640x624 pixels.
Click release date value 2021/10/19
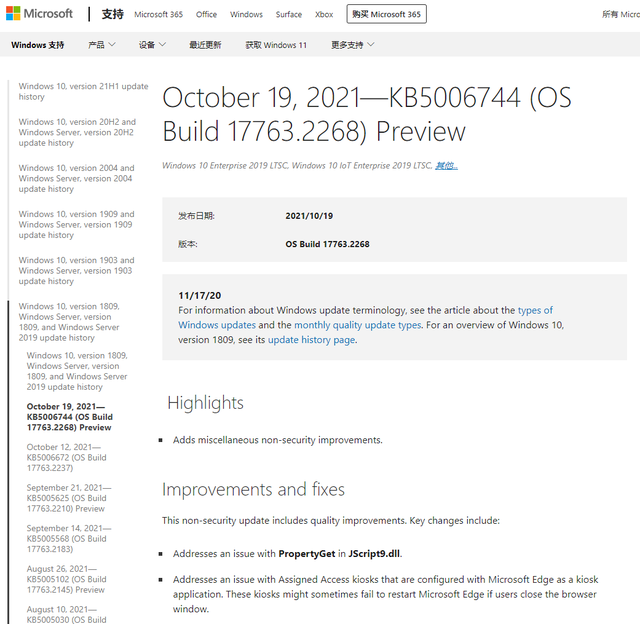pos(309,216)
